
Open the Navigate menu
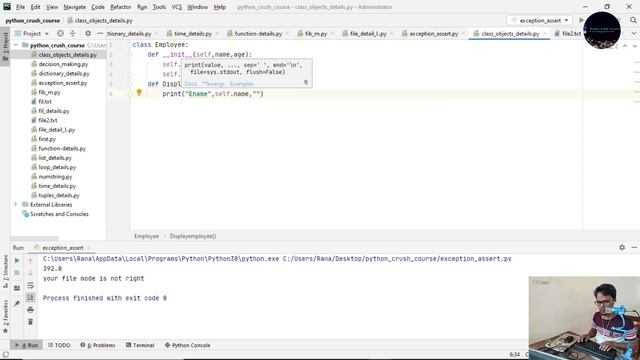pos(75,7)
